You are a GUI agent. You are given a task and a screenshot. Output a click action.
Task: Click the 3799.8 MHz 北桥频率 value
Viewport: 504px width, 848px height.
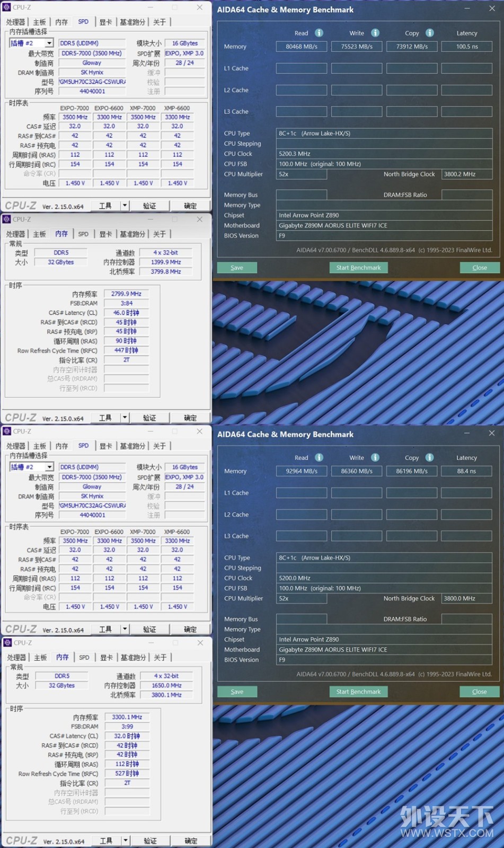point(166,271)
